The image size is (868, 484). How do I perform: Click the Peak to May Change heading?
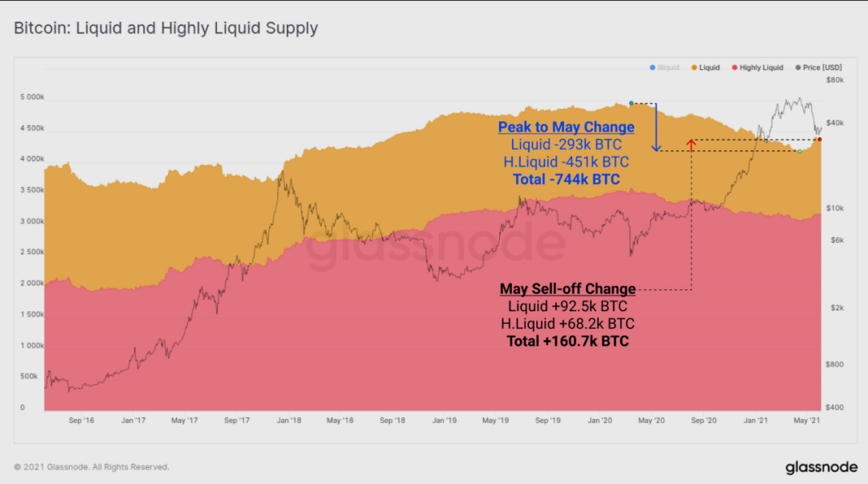coord(567,127)
